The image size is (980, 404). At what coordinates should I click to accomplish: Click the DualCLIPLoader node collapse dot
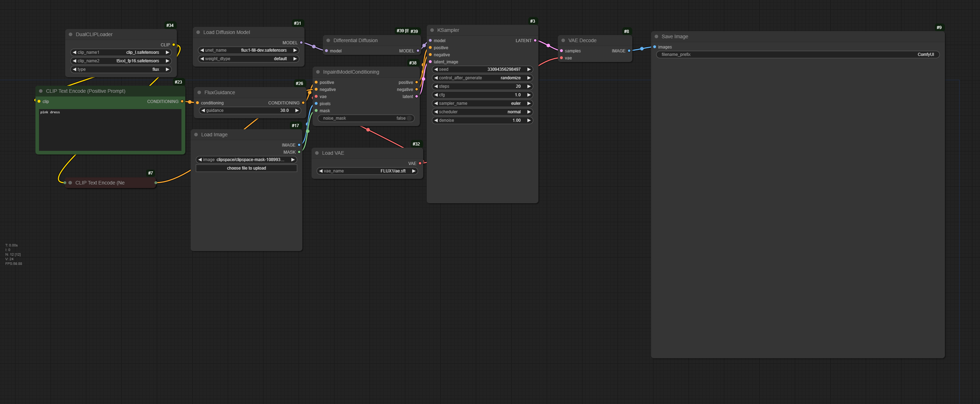71,35
